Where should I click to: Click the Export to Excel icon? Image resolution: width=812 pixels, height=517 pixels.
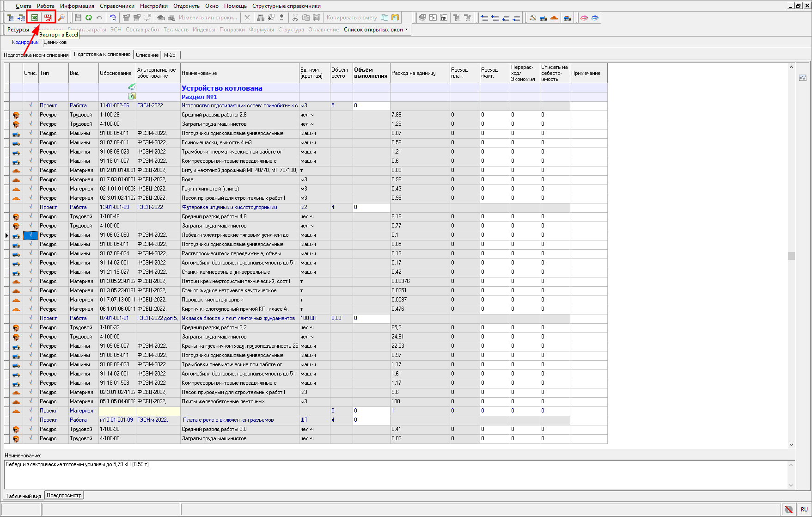[x=35, y=18]
